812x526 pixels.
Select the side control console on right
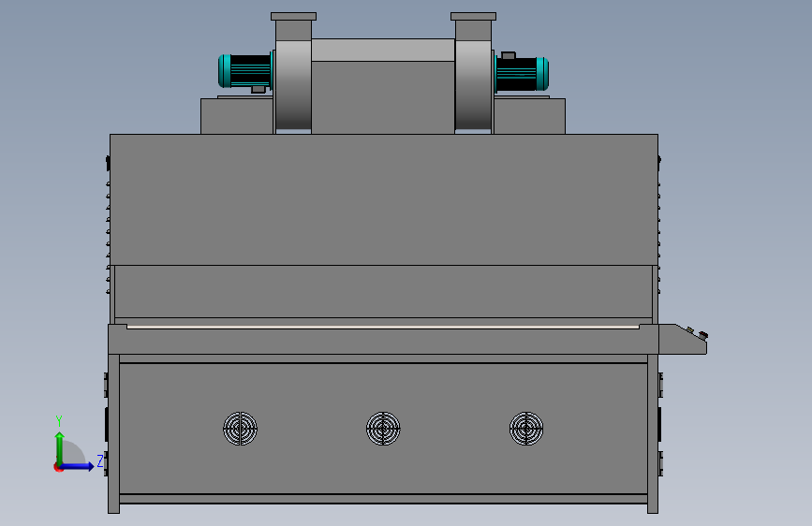(x=683, y=340)
